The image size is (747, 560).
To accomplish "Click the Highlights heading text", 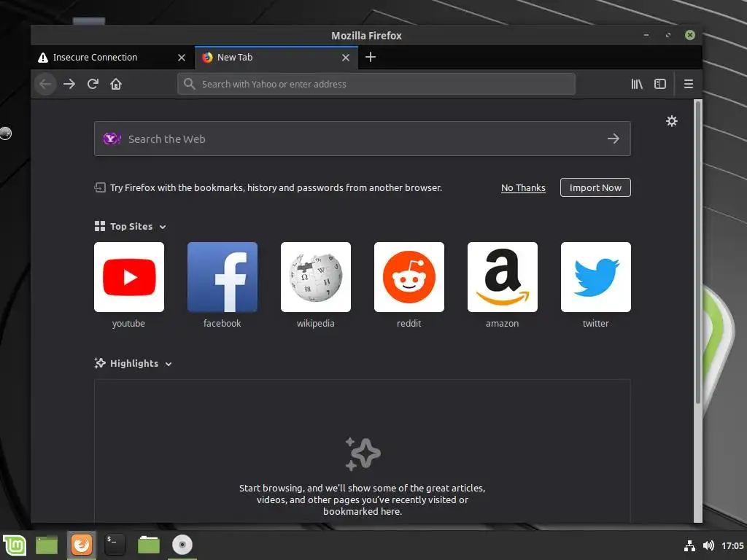I will 134,363.
